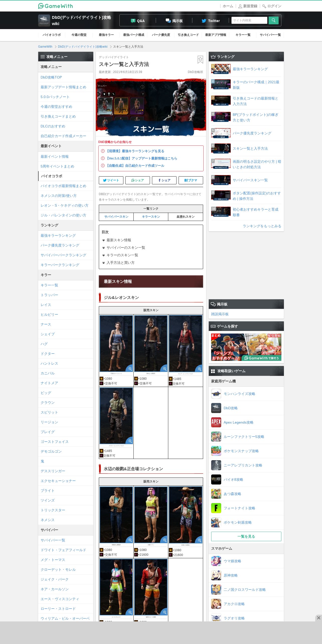Image resolution: width=322 pixels, height=644 pixels.
Task: Click あつ森攻略 game icon
Action: pyautogui.click(x=216, y=494)
